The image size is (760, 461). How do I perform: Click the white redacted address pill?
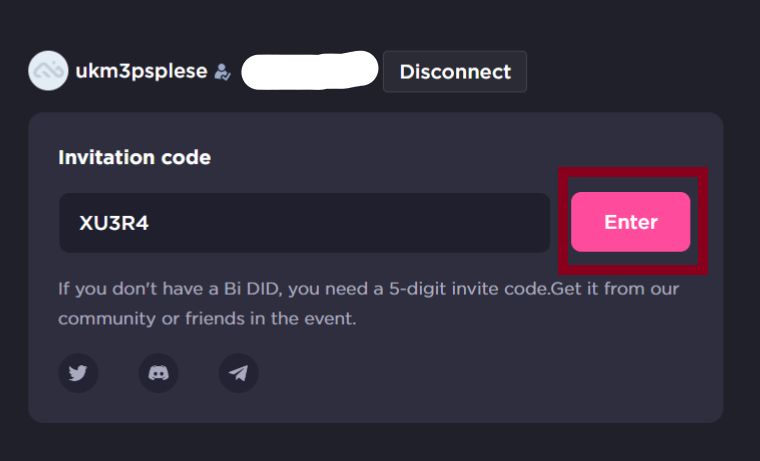(310, 71)
